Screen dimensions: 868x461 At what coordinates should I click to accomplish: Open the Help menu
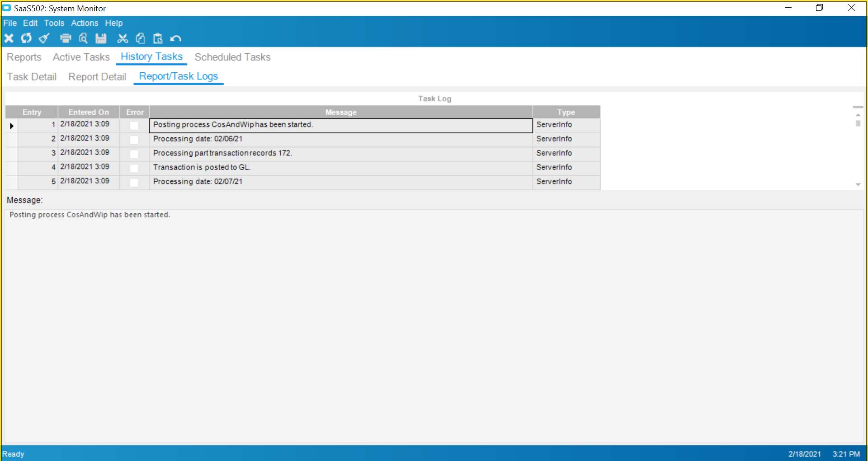click(114, 23)
